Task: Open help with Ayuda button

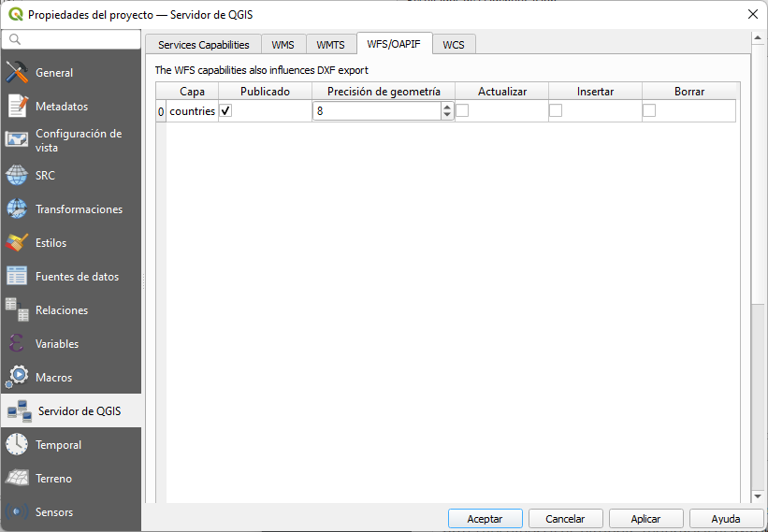Action: 726,519
